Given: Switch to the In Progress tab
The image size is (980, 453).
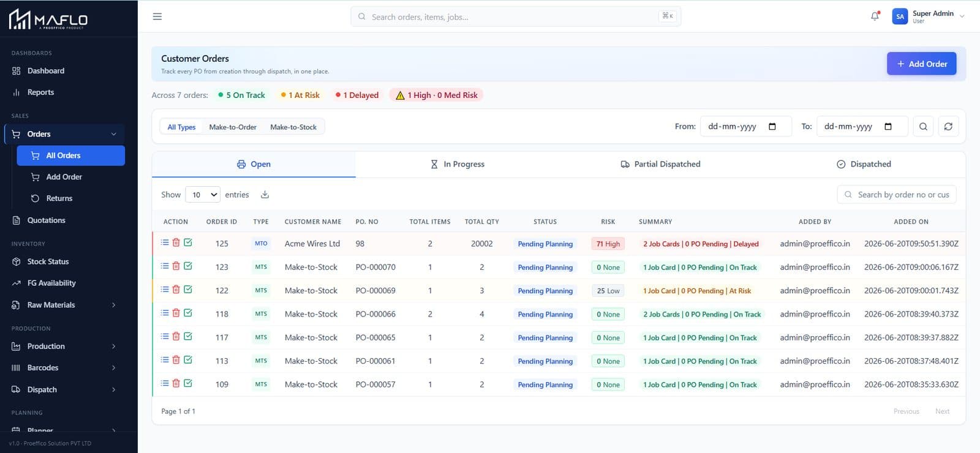Looking at the screenshot, I should (x=458, y=164).
